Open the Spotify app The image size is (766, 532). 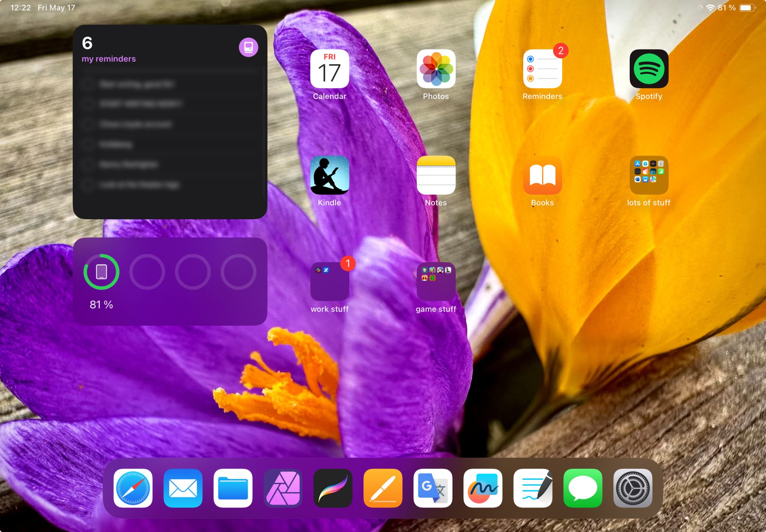tap(649, 69)
